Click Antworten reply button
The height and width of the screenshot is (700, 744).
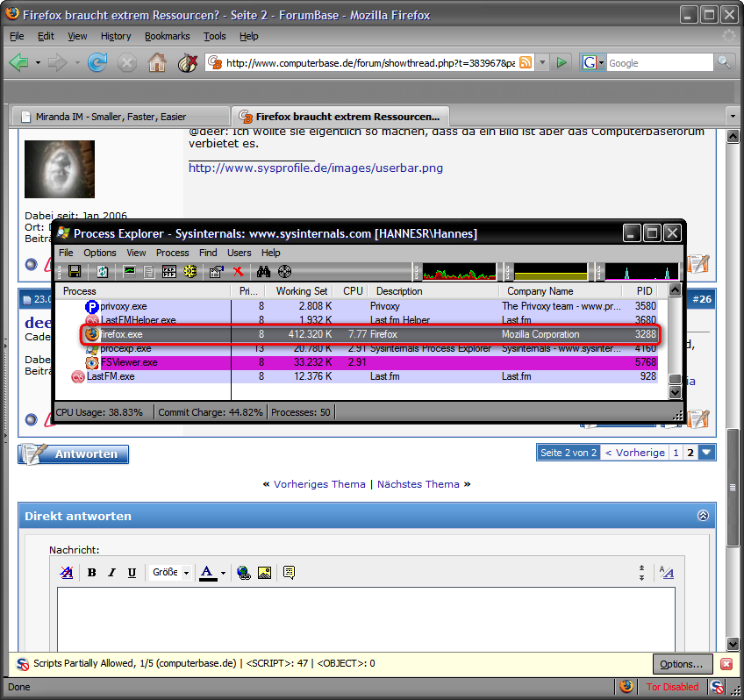[74, 454]
